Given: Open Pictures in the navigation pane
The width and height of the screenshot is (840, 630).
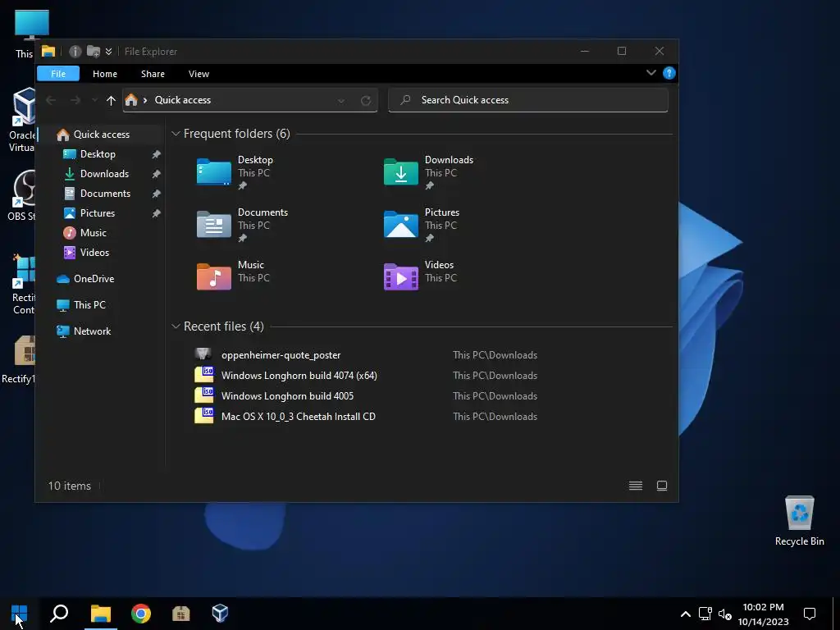Looking at the screenshot, I should click(98, 213).
